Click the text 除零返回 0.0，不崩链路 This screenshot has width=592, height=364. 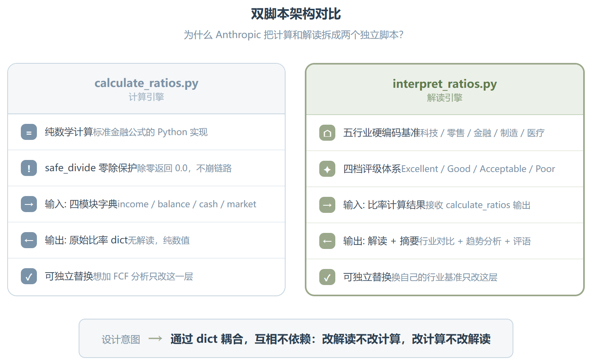coord(184,168)
